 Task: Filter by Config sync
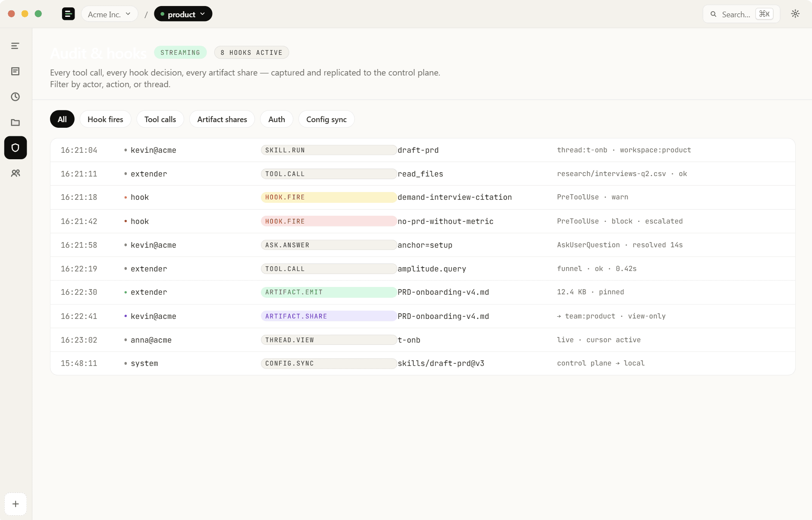[326, 119]
